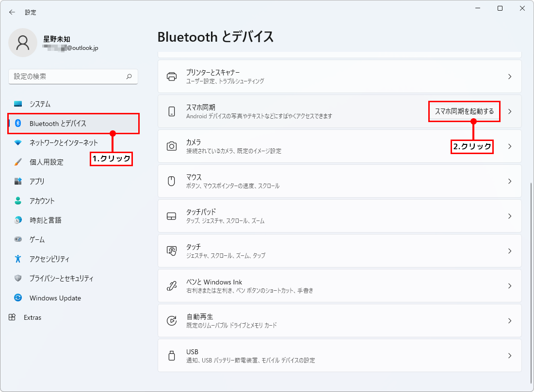This screenshot has width=534, height=392.
Task: Click the search magnifier icon
Action: [x=129, y=76]
